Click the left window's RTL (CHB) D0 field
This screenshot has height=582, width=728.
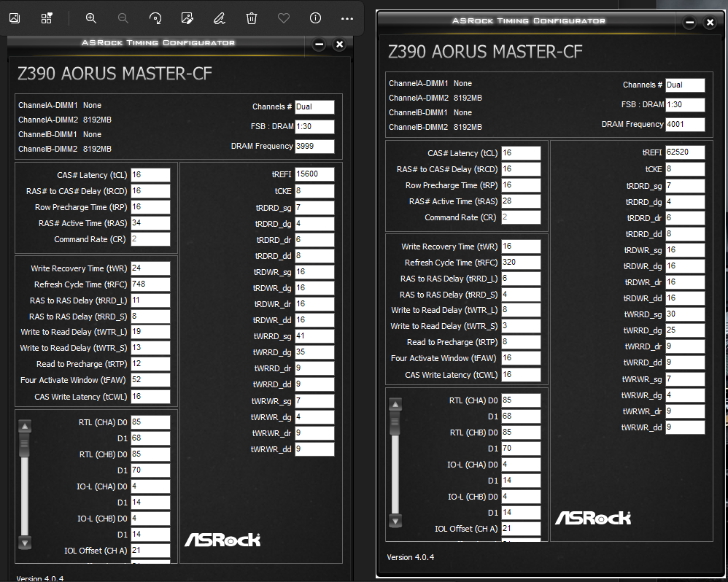point(150,454)
